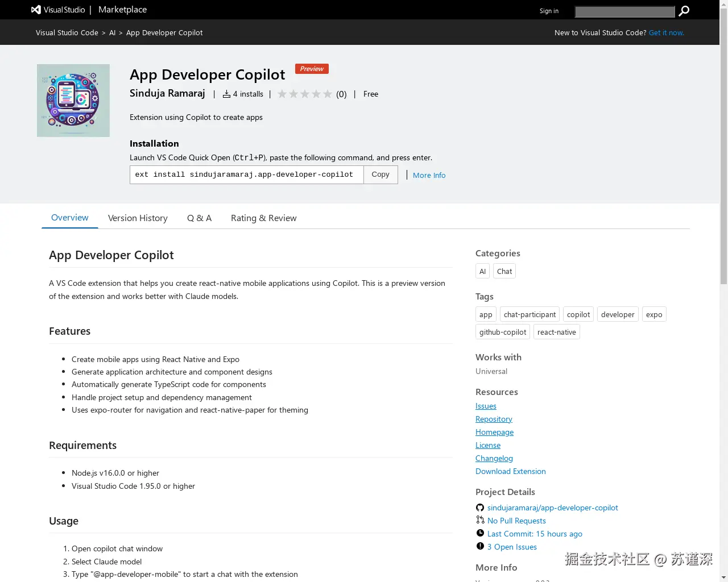Click the GitHub icon beside the repository name
Screen dimensions: 728x582
480,507
